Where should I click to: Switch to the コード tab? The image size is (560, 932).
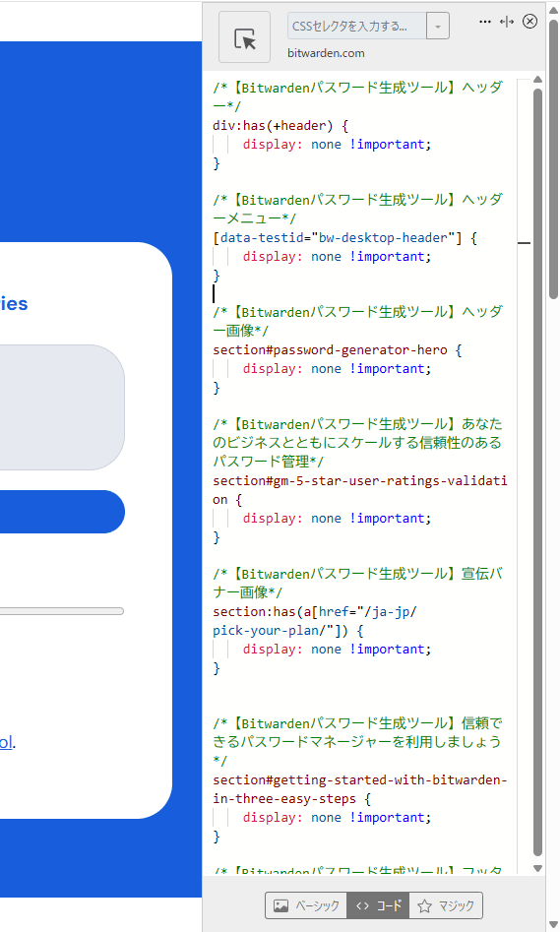[378, 905]
